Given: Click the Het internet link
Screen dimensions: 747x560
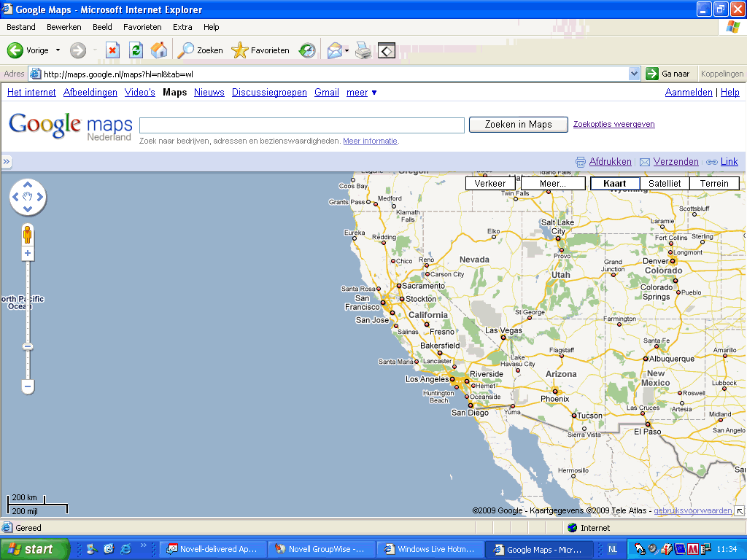Looking at the screenshot, I should point(31,93).
